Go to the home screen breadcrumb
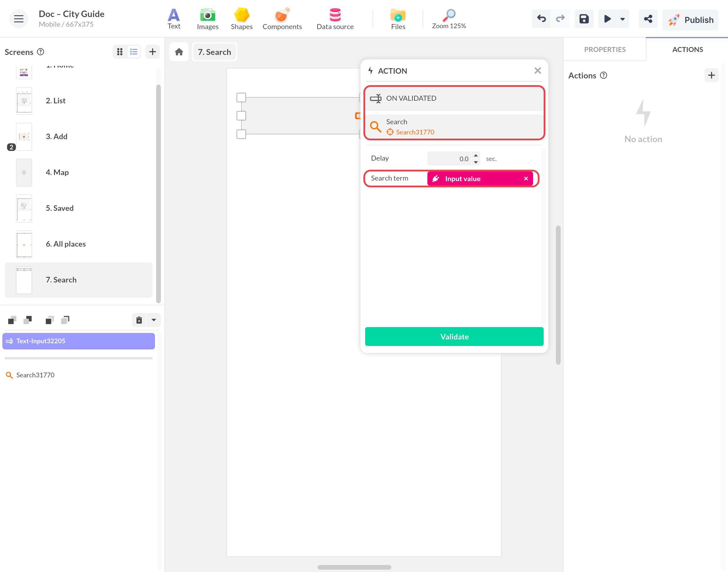This screenshot has width=728, height=572. click(x=179, y=52)
